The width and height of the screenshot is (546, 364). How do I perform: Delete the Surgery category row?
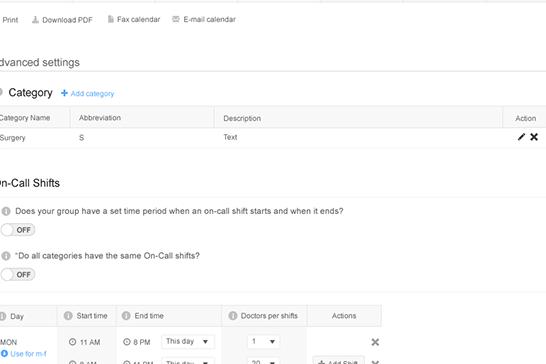[534, 137]
